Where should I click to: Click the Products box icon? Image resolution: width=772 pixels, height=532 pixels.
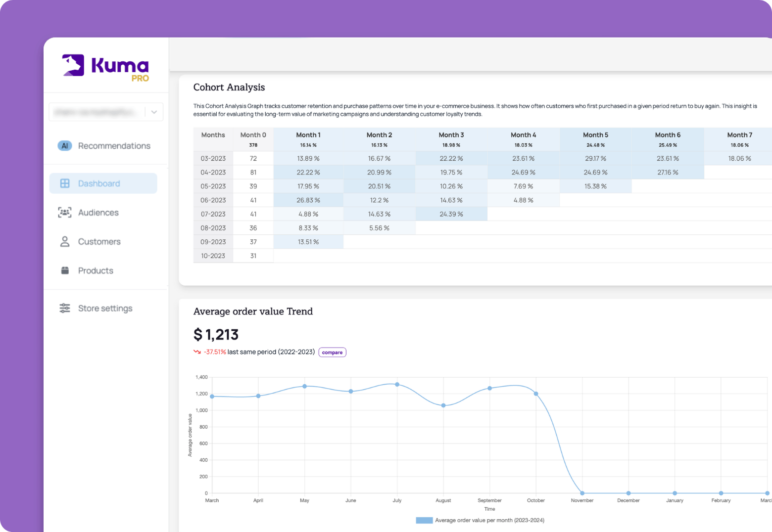[65, 270]
